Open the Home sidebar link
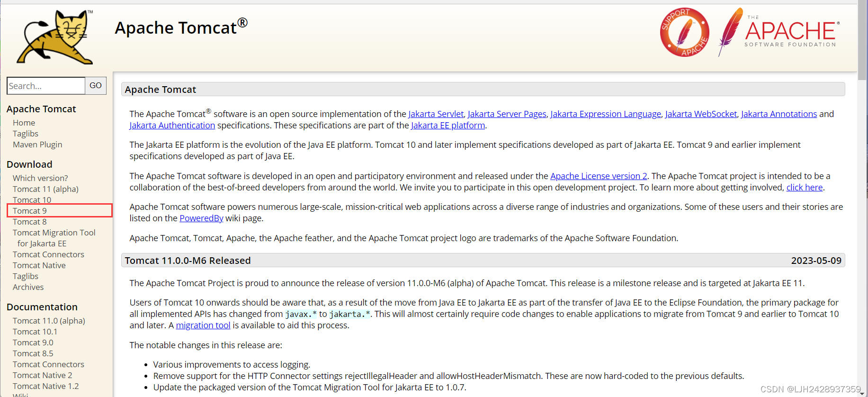868x397 pixels. point(24,123)
